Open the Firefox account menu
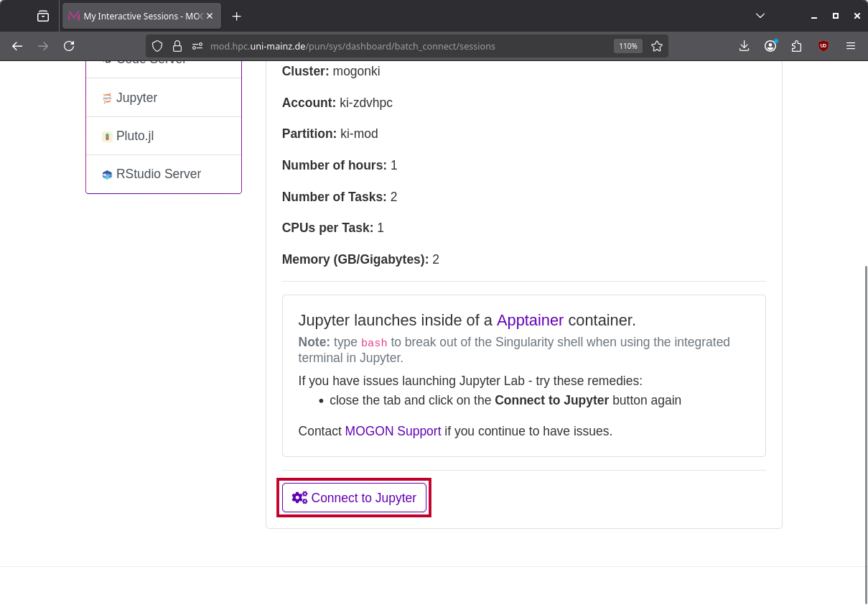868x605 pixels. point(770,46)
